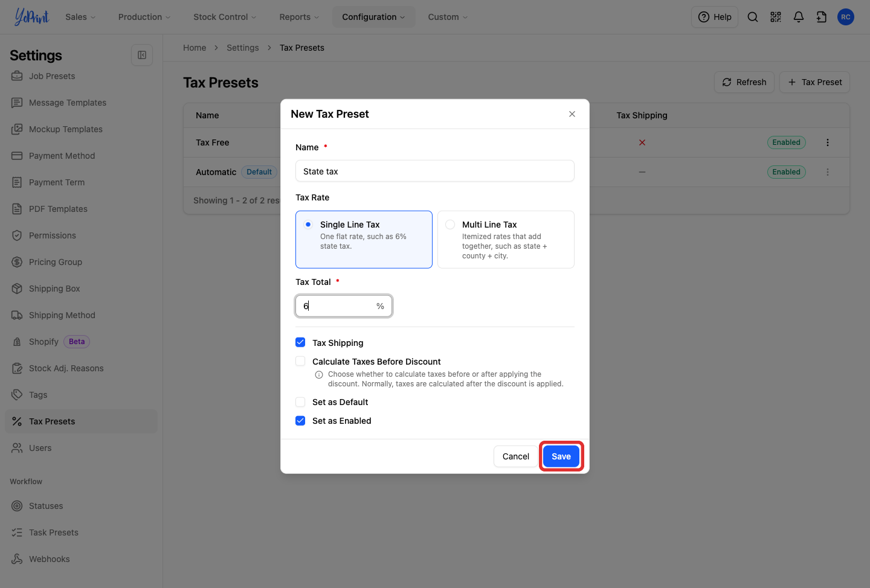870x588 pixels.
Task: Click the Help button
Action: 715,17
